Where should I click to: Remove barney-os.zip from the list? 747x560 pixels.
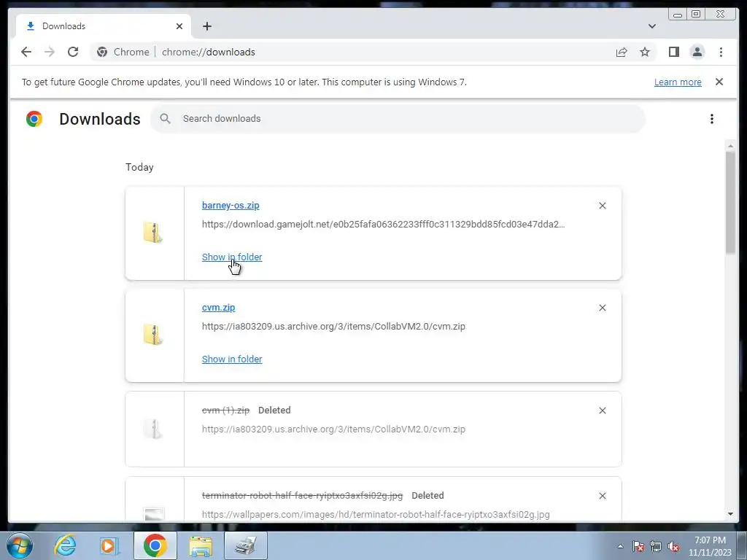pyautogui.click(x=602, y=206)
